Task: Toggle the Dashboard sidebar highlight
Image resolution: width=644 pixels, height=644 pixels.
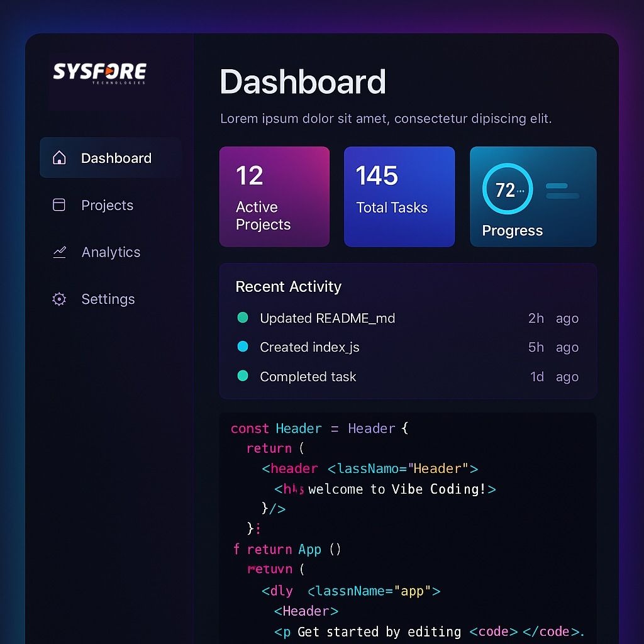Action: point(110,158)
